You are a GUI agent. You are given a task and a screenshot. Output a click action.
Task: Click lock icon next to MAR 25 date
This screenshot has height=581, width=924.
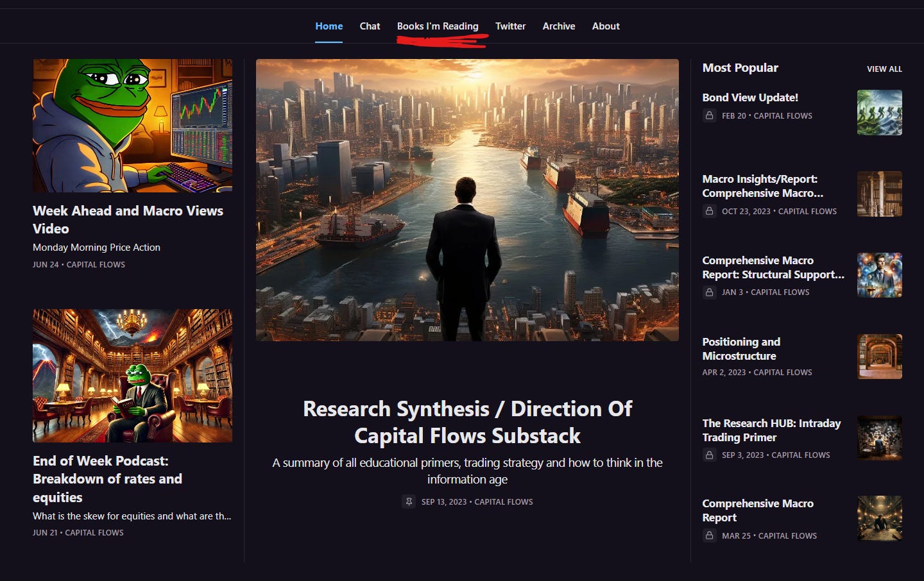click(709, 535)
